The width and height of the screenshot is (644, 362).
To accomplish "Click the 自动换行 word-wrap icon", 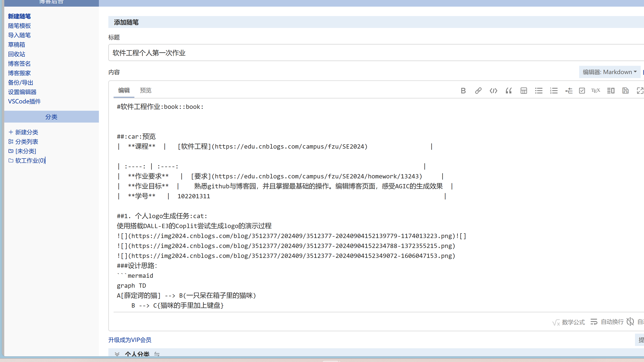I will click(594, 322).
